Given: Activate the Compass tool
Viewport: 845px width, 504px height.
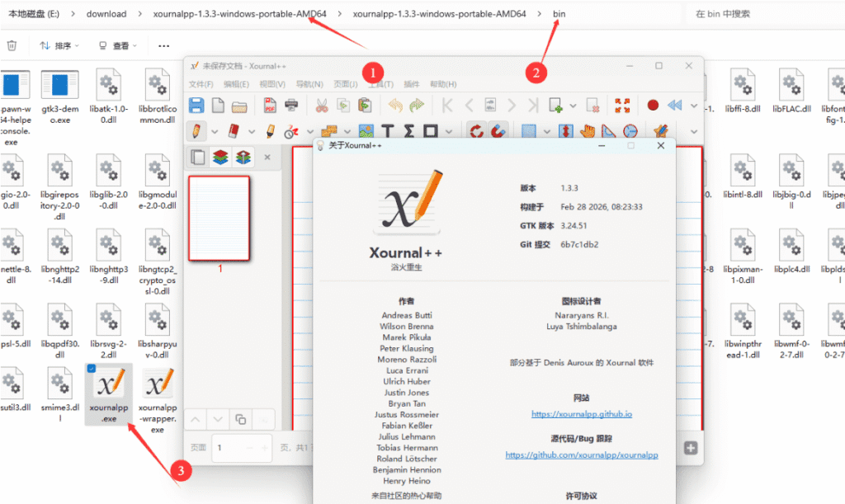Looking at the screenshot, I should pos(630,131).
